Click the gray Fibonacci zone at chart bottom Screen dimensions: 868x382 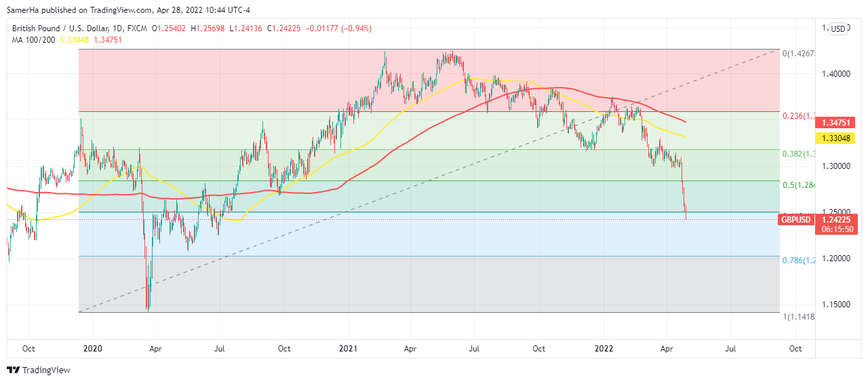point(407,285)
